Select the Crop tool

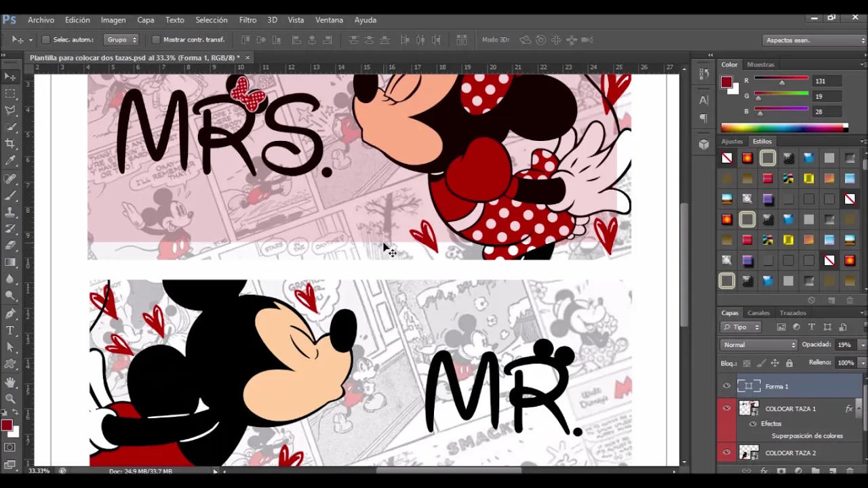coord(10,144)
